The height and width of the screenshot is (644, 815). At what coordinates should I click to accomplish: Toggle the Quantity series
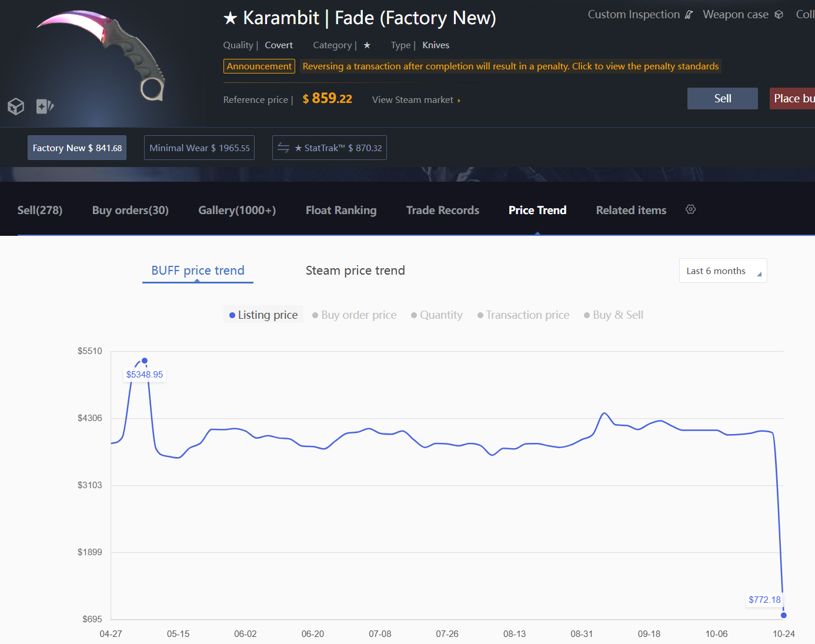pyautogui.click(x=437, y=315)
